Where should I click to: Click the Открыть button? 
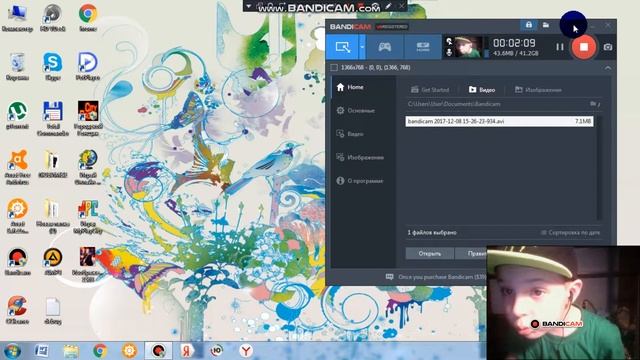(x=430, y=253)
